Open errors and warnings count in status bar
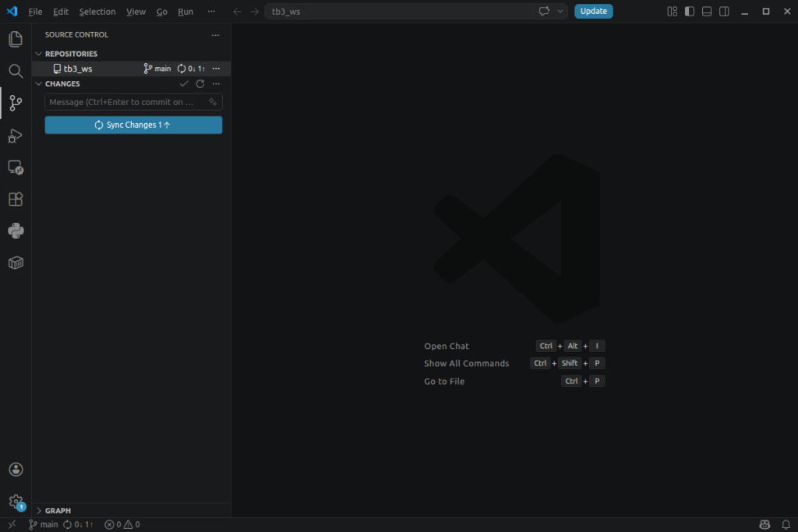 pos(122,525)
